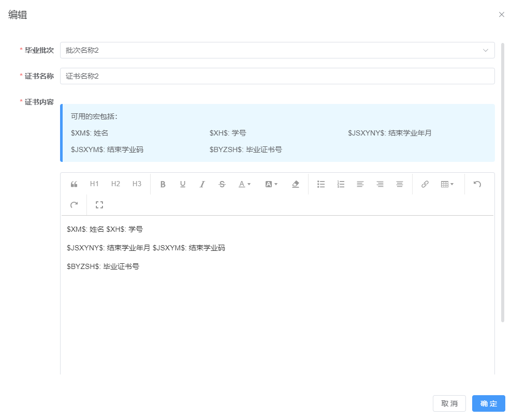Clear formatting with the eraser icon

(x=296, y=184)
